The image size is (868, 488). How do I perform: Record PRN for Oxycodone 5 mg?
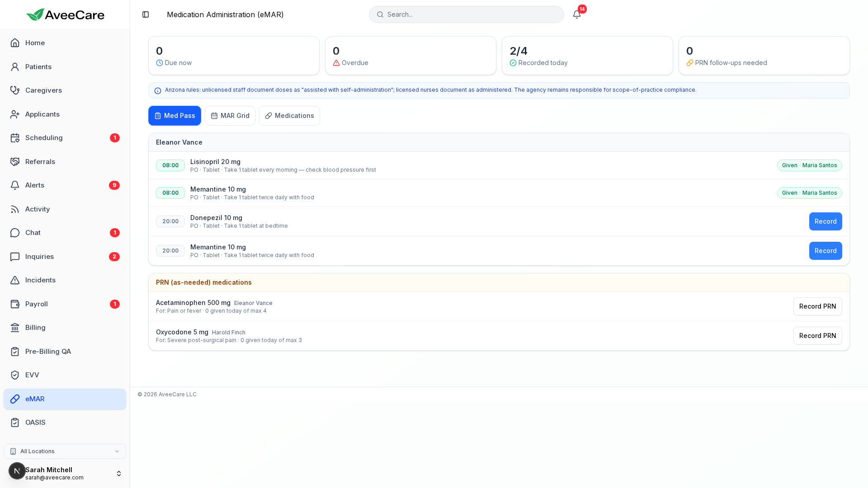tap(817, 336)
